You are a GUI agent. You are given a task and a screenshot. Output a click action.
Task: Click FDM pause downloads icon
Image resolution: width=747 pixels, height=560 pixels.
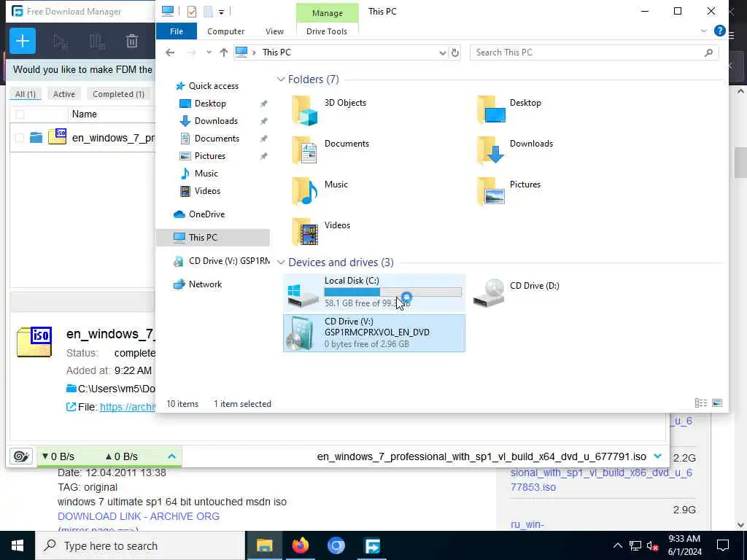click(97, 42)
